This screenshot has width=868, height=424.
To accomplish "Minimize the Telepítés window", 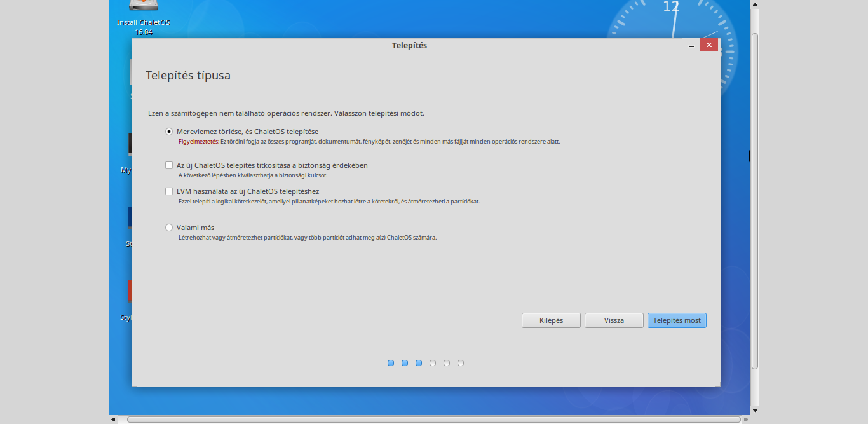I will (x=691, y=46).
